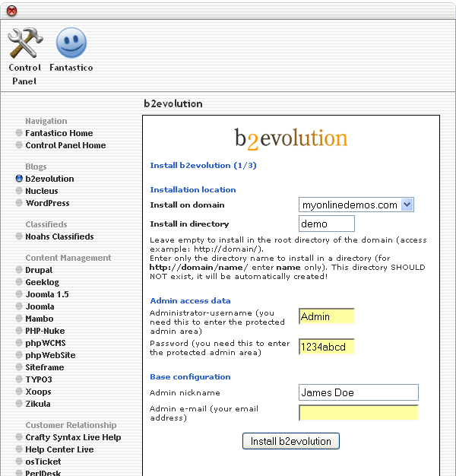The height and width of the screenshot is (476, 456).
Task: Focus the Administrator-username field
Action: pyautogui.click(x=327, y=316)
